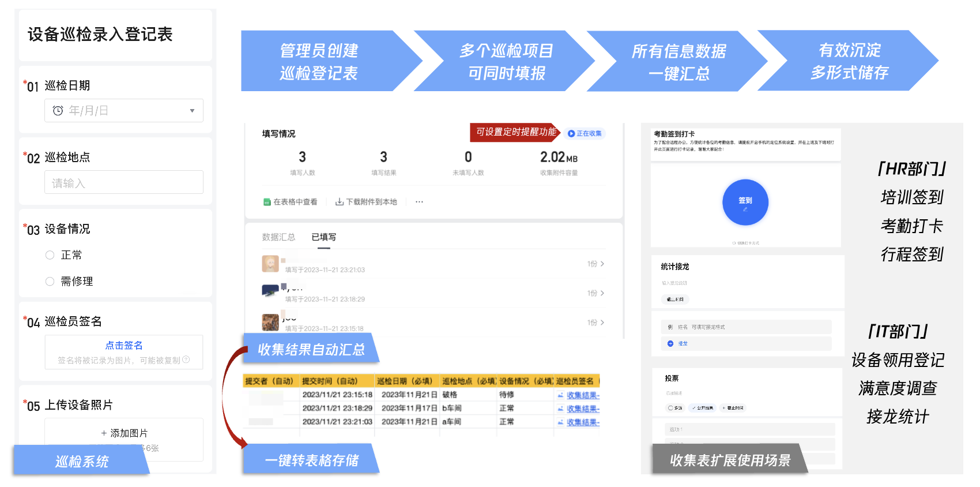The image size is (980, 487).
Task: Click the blue 签到 check-in button
Action: pyautogui.click(x=745, y=203)
